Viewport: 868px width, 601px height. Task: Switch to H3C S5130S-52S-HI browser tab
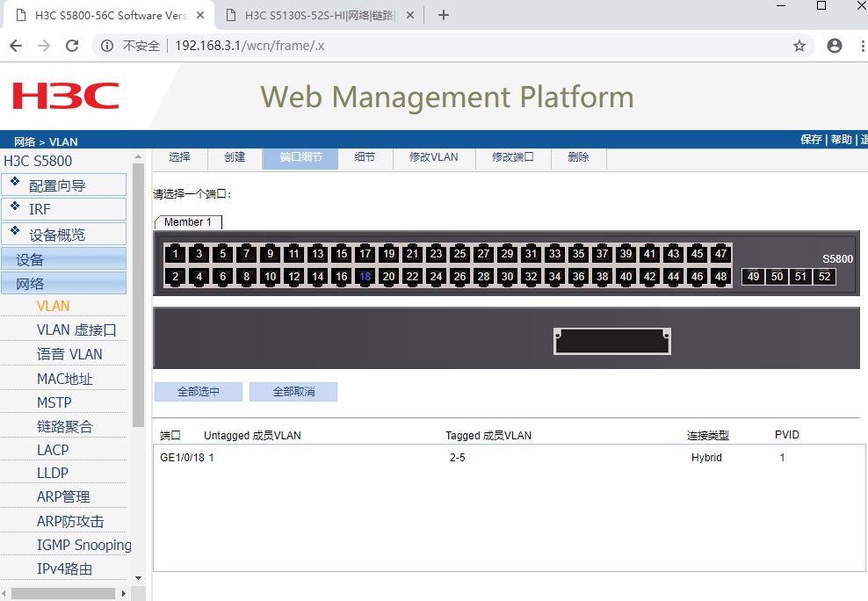[x=320, y=15]
